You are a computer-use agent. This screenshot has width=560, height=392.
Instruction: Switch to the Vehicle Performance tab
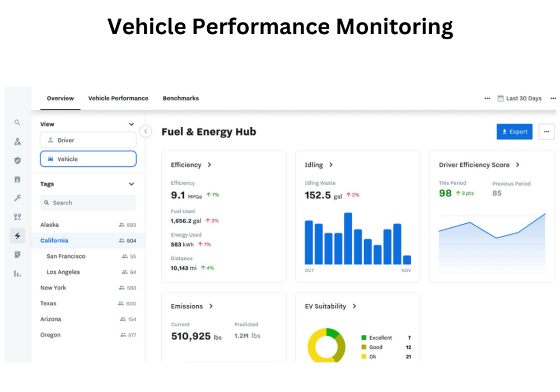point(118,98)
